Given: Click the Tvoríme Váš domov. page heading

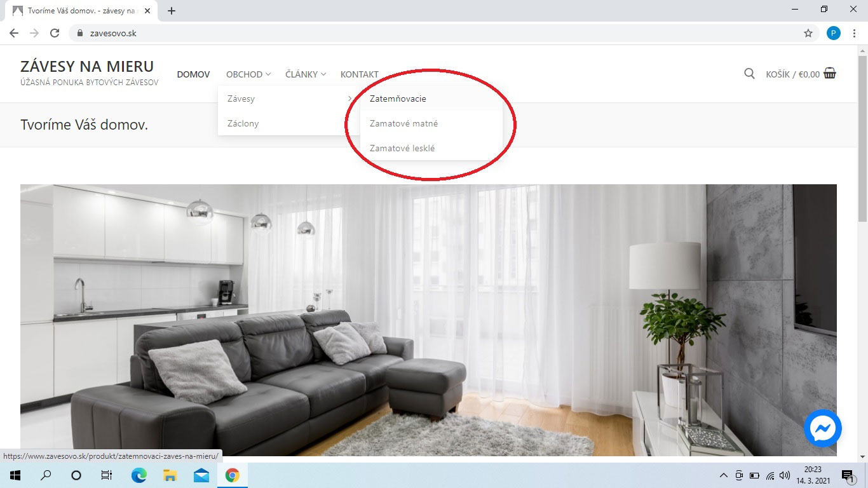Looking at the screenshot, I should tap(84, 125).
